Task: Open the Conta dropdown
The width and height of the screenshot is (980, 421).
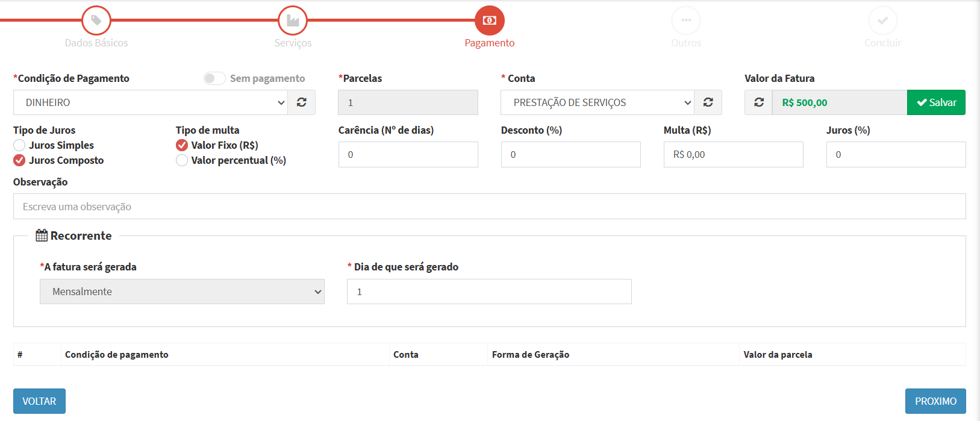Action: coord(598,102)
